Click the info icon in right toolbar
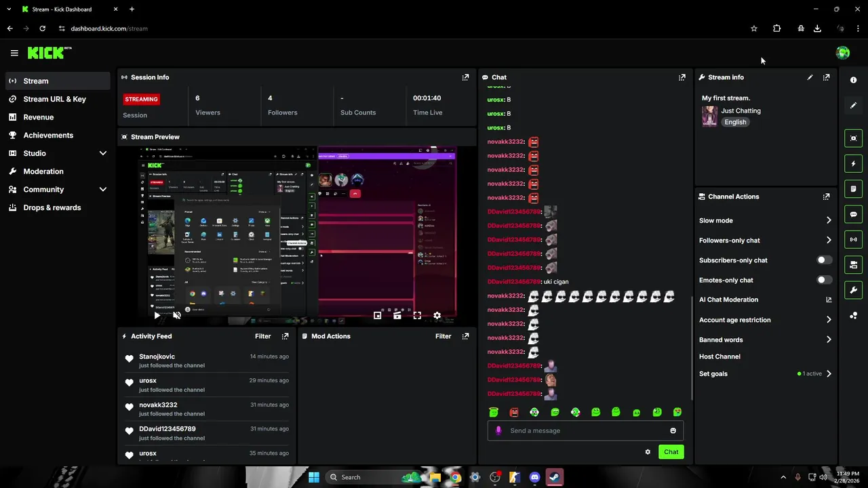This screenshot has width=868, height=488. click(x=853, y=80)
